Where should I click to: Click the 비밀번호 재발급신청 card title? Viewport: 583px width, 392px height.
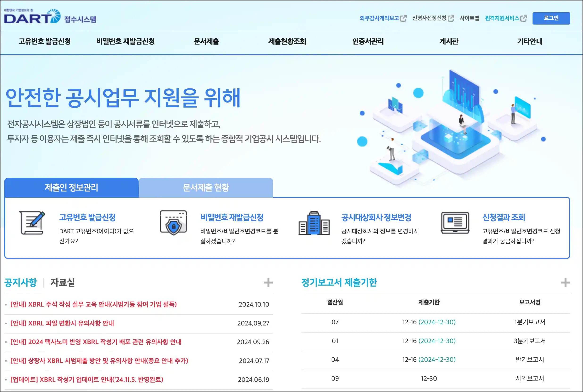[232, 217]
